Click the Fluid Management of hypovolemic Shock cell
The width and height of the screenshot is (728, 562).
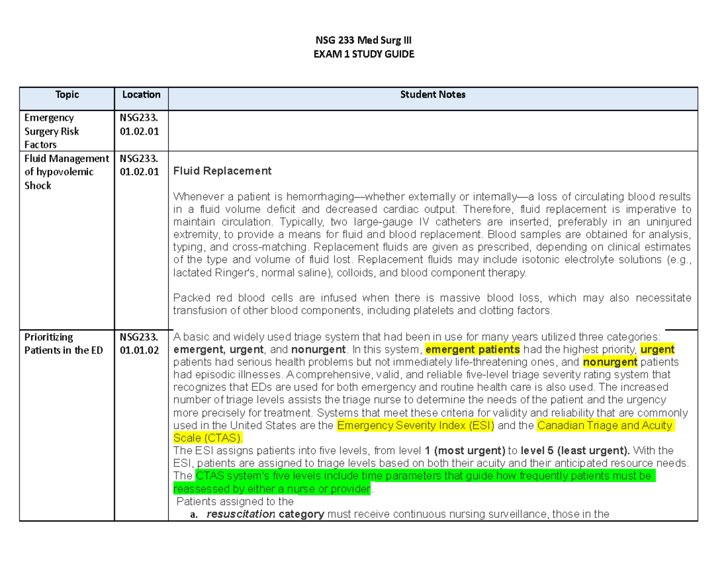[x=67, y=172]
